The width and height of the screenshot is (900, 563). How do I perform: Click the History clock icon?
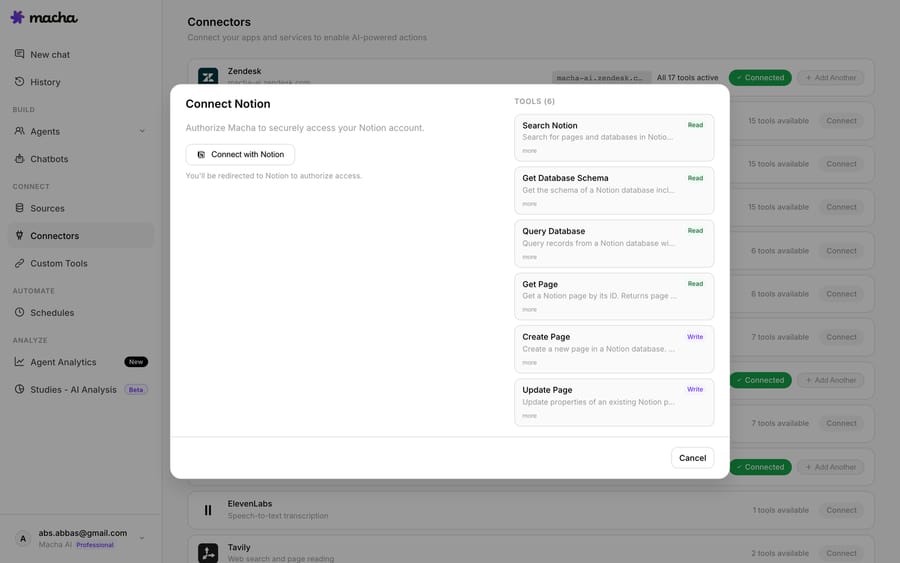(20, 81)
